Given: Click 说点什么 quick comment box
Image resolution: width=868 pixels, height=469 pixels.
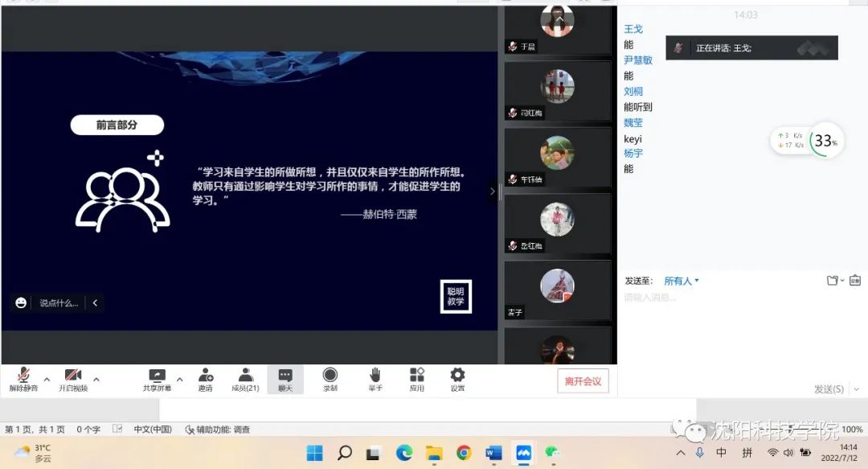Looking at the screenshot, I should pyautogui.click(x=59, y=303).
